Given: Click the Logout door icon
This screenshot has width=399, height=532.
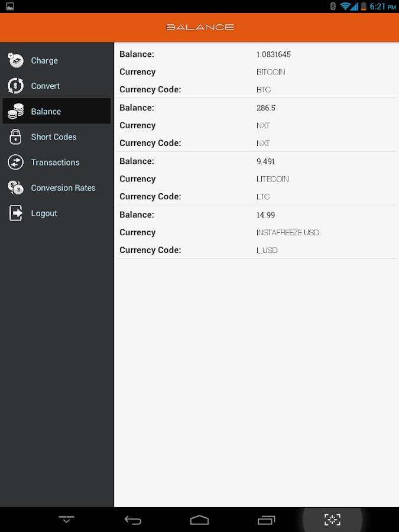Looking at the screenshot, I should click(x=15, y=213).
